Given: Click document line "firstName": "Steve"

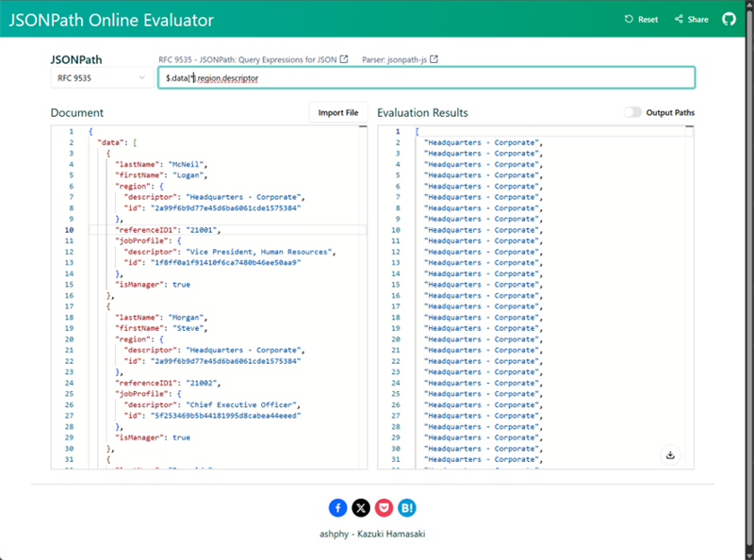Looking at the screenshot, I should (x=161, y=329).
